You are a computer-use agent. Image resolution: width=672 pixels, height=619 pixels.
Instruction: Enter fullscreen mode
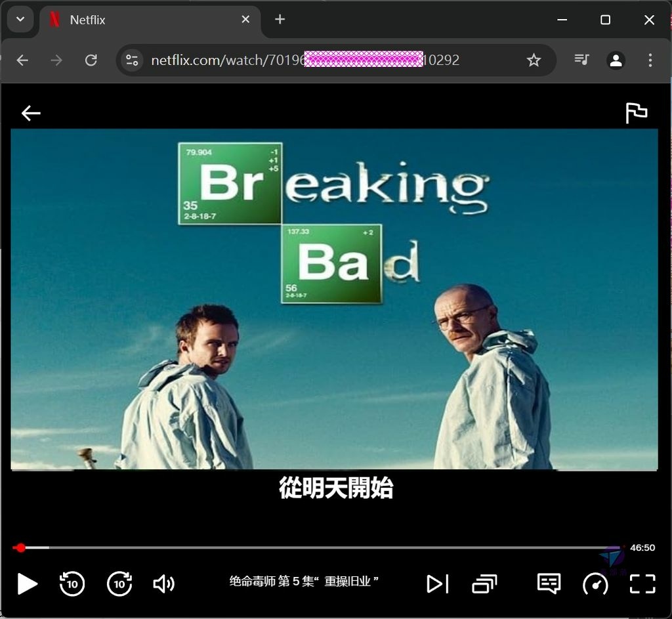tap(642, 584)
